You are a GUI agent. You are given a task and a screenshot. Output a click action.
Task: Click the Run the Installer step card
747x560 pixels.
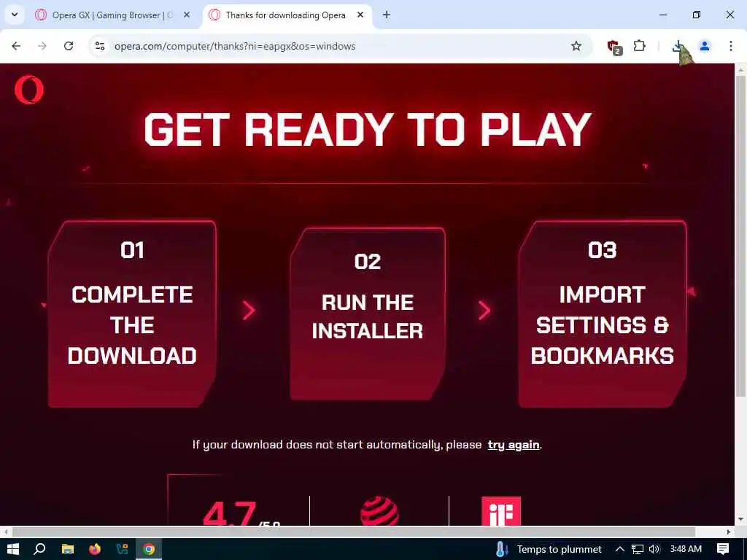pyautogui.click(x=368, y=314)
